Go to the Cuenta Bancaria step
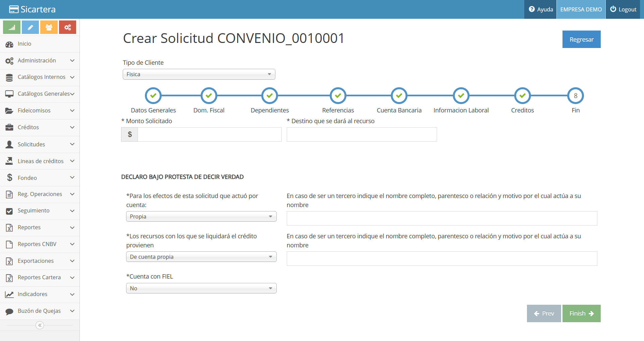 click(399, 96)
